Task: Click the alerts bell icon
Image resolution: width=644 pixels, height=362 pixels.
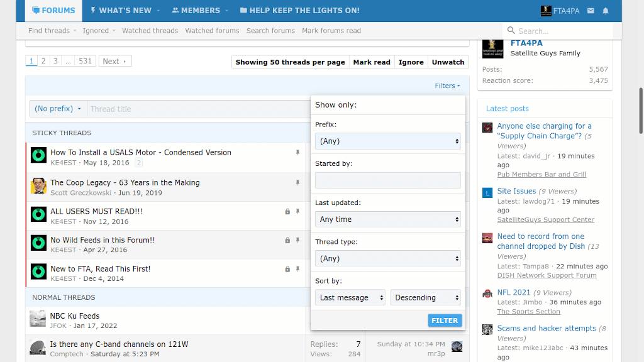Action: (x=606, y=11)
